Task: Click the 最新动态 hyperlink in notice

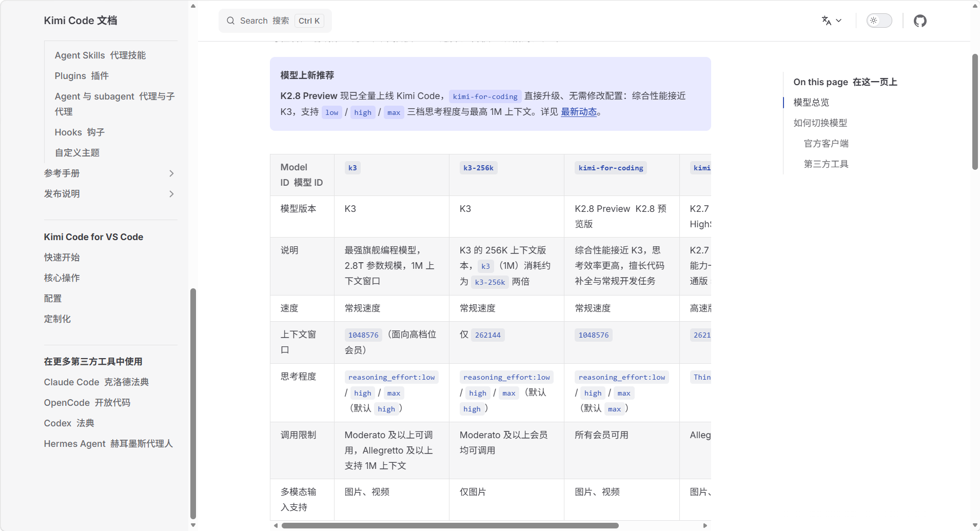Action: point(579,112)
